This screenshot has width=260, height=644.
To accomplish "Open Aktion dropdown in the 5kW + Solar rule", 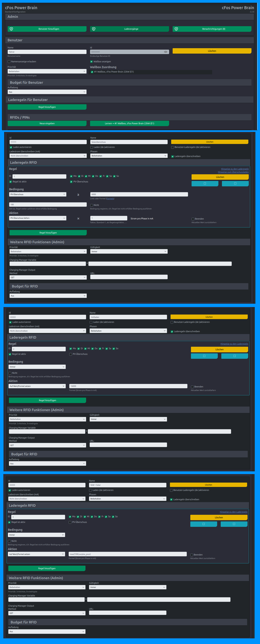I will click(37, 554).
